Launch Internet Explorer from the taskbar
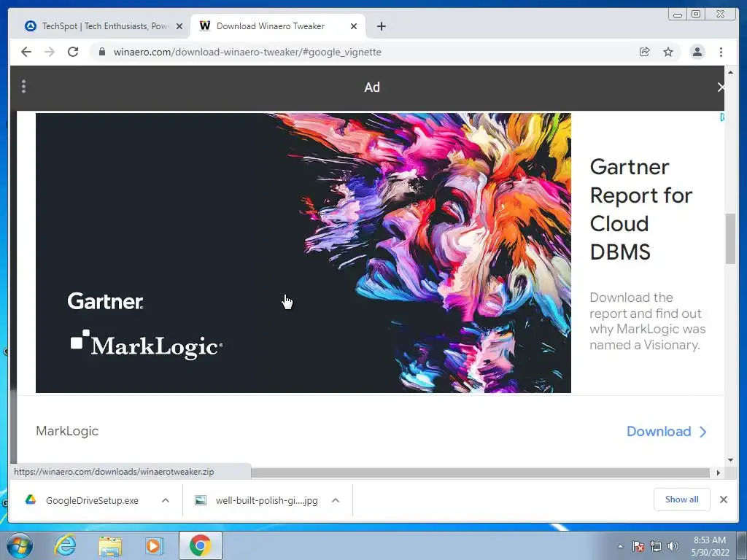The width and height of the screenshot is (747, 560). click(x=65, y=545)
